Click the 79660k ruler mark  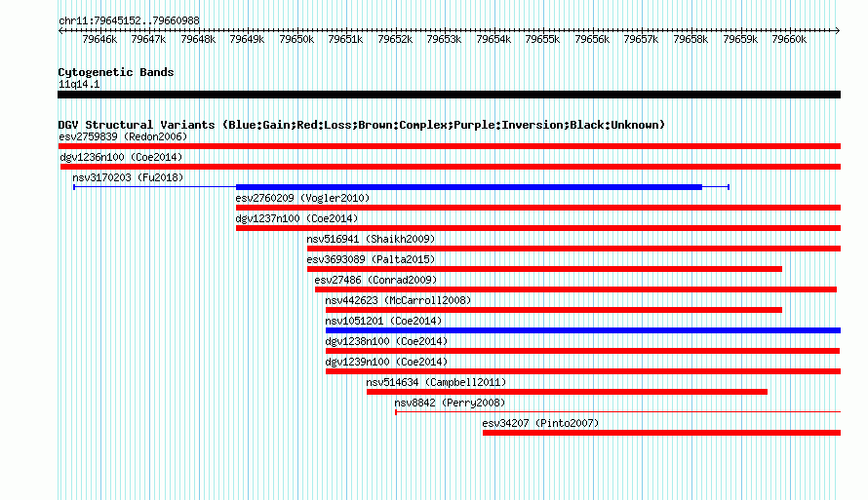pos(789,39)
